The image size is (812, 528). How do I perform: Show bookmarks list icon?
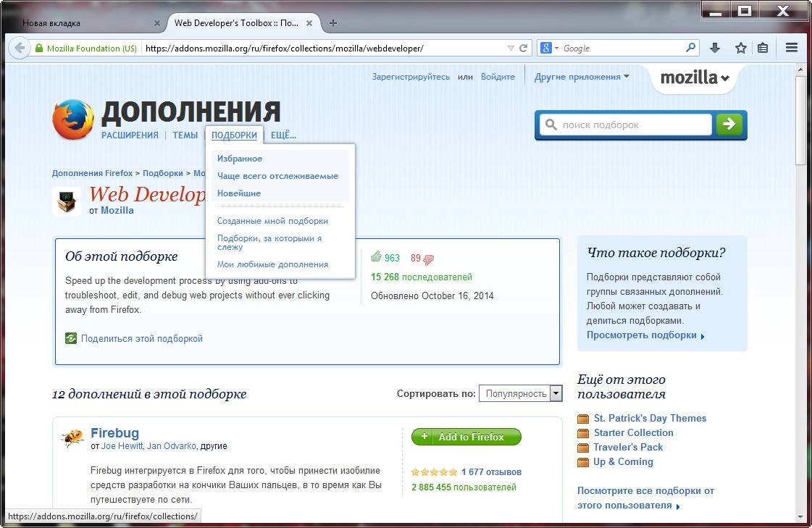click(763, 48)
